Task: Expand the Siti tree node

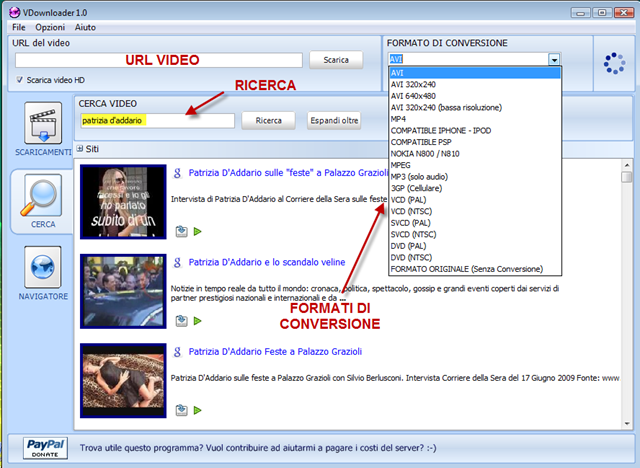Action: pos(80,149)
